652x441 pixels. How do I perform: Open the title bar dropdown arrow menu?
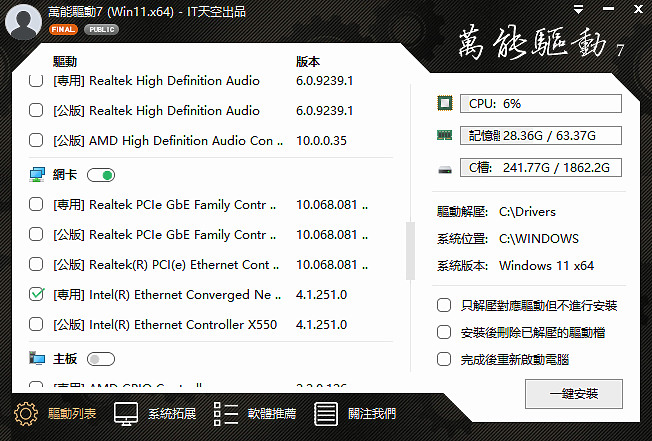point(578,10)
